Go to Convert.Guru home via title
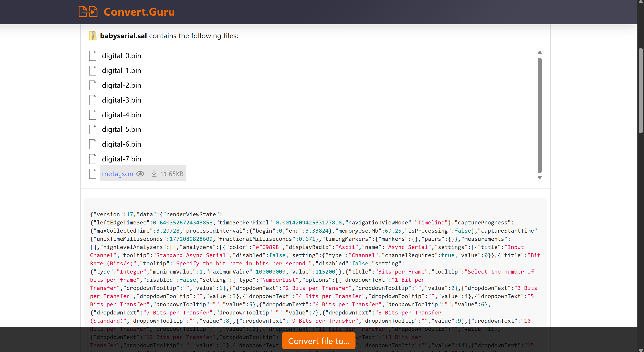Image resolution: width=644 pixels, height=352 pixels. tap(139, 12)
